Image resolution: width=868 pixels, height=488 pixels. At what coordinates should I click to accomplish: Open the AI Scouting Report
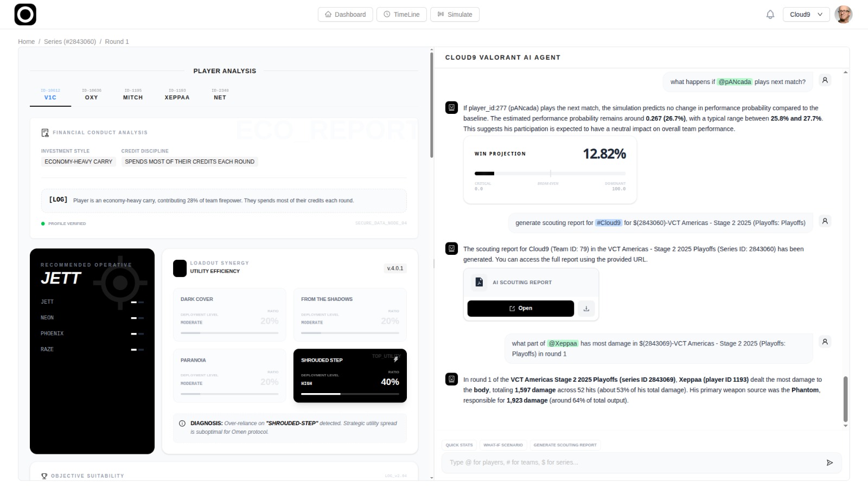click(x=521, y=309)
